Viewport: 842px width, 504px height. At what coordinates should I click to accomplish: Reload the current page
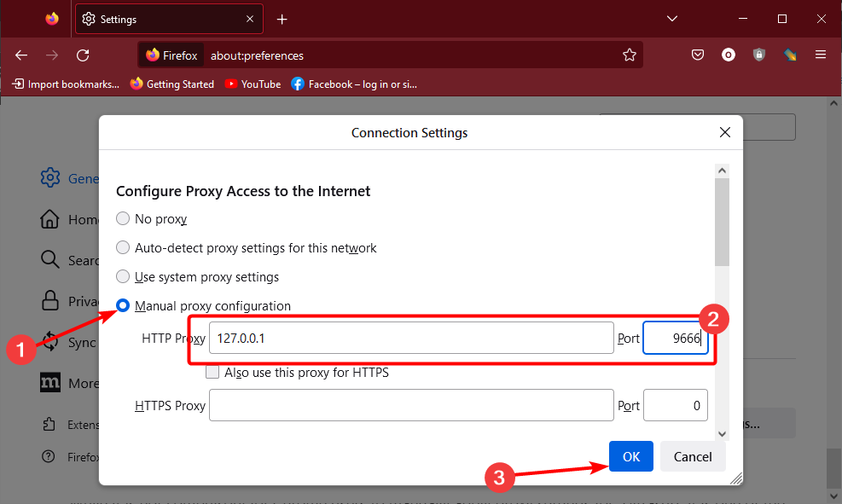[83, 55]
